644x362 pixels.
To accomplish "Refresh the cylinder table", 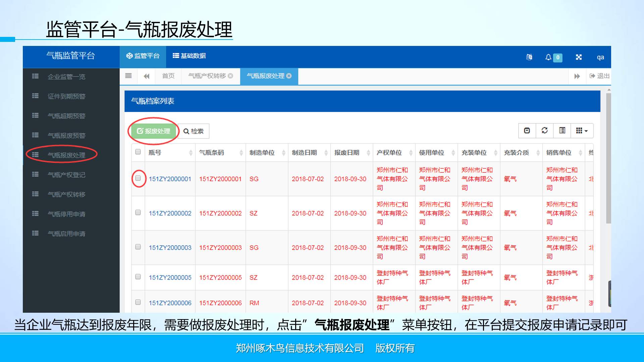I will coord(545,130).
